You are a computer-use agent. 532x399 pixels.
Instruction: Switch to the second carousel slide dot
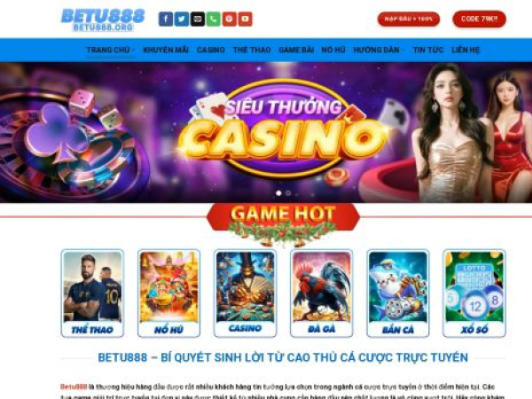(x=288, y=193)
